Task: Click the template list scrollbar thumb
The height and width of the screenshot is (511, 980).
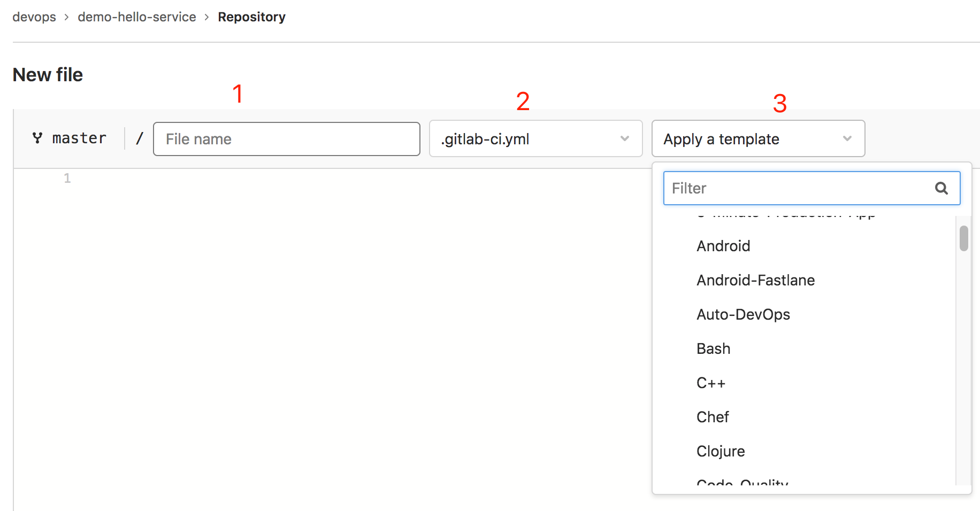Action: [x=964, y=238]
